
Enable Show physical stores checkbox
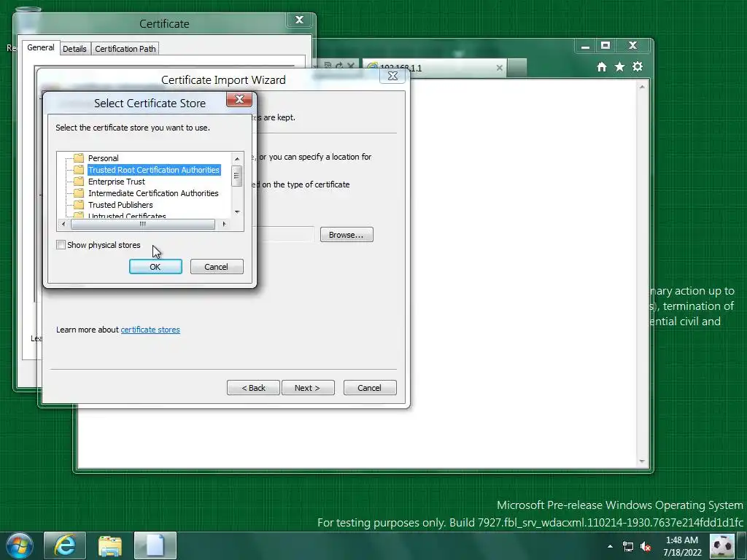[61, 245]
